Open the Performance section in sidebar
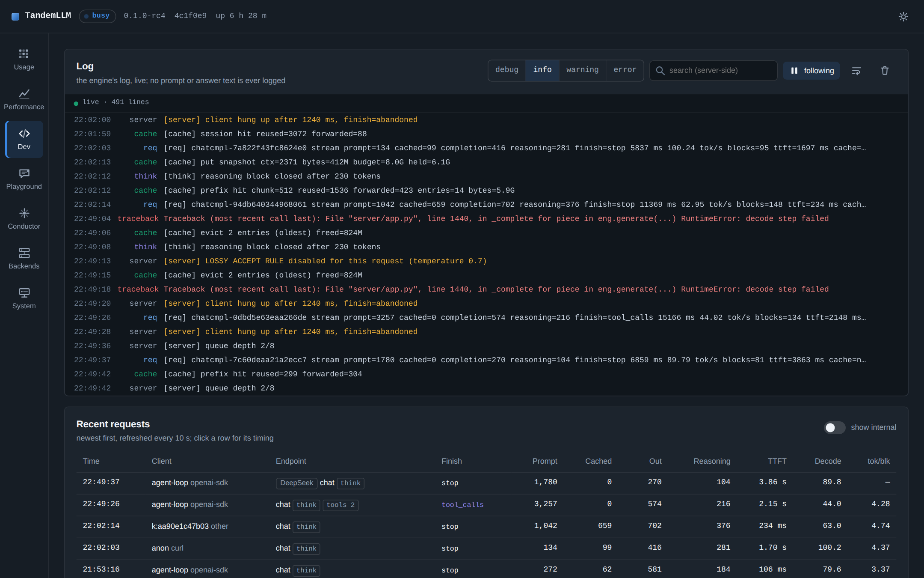This screenshot has height=578, width=924. coord(24,99)
